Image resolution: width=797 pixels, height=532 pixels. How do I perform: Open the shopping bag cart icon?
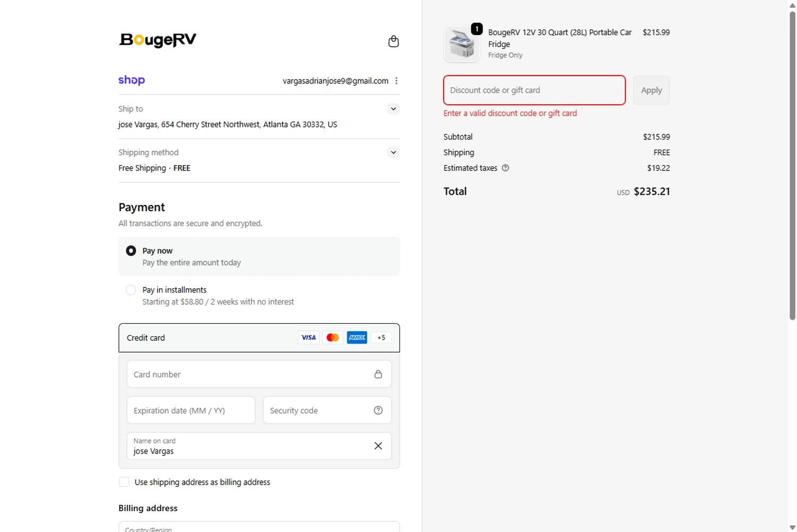[393, 41]
